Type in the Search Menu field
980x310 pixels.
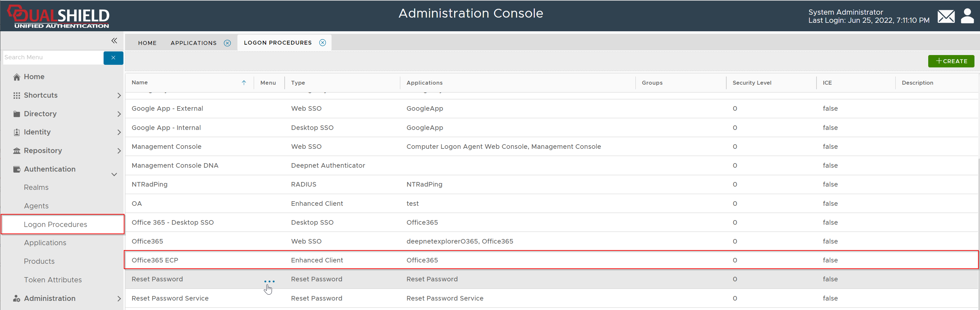coord(52,57)
